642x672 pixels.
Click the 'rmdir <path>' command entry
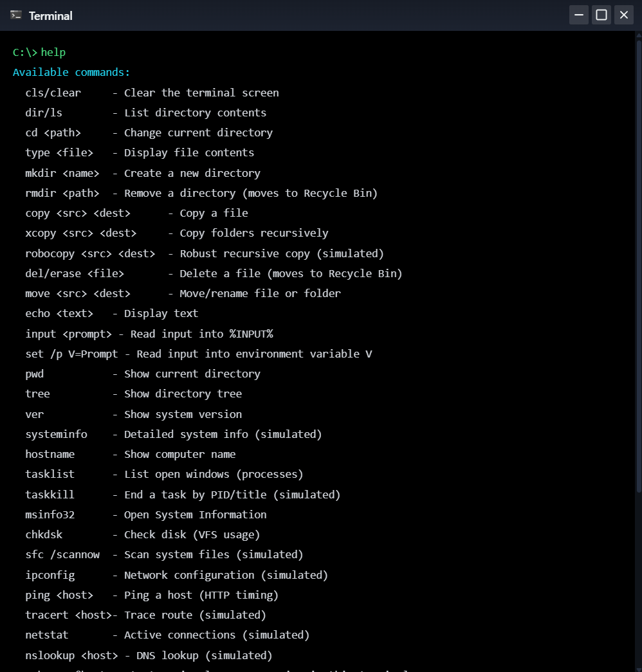click(x=62, y=194)
